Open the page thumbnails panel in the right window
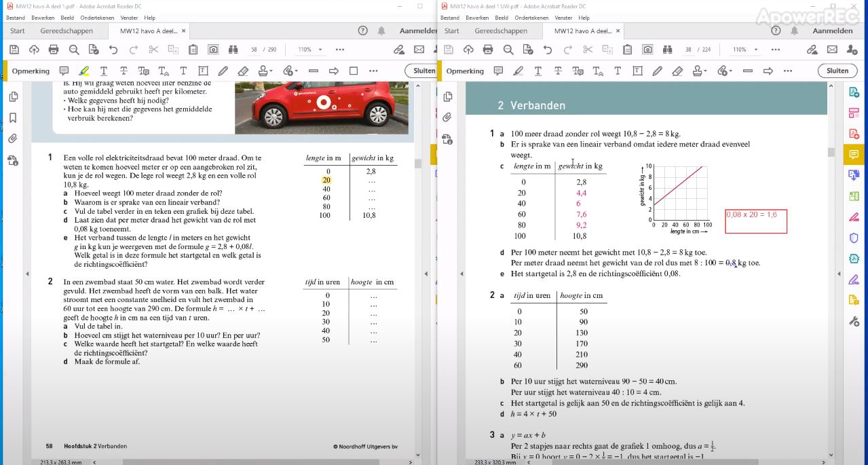 pyautogui.click(x=447, y=96)
